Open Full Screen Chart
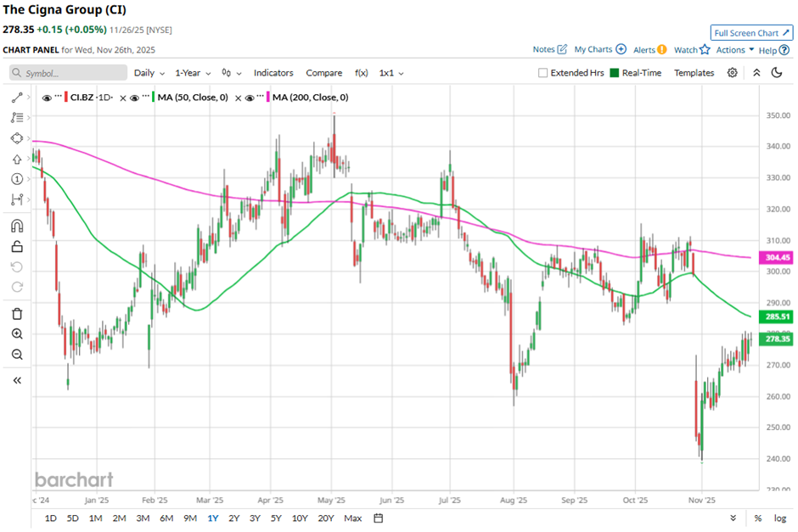Screen dimensions: 798x532 tap(751, 33)
